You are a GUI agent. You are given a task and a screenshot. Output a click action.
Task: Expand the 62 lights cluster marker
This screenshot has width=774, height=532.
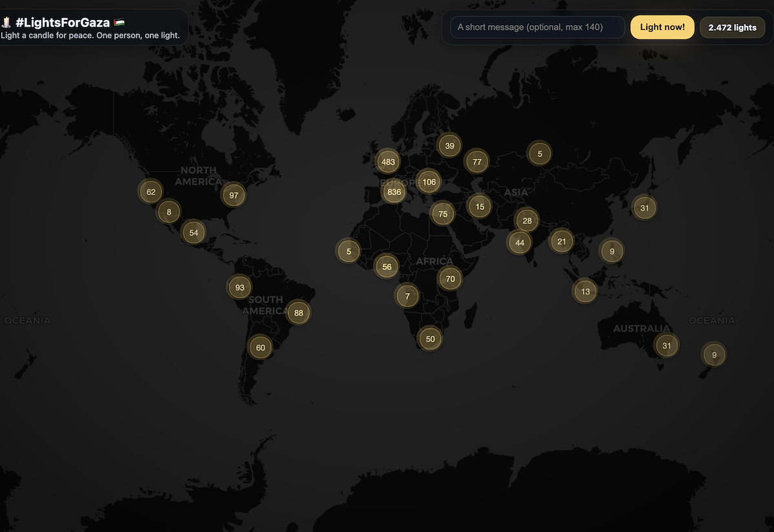pyautogui.click(x=151, y=192)
